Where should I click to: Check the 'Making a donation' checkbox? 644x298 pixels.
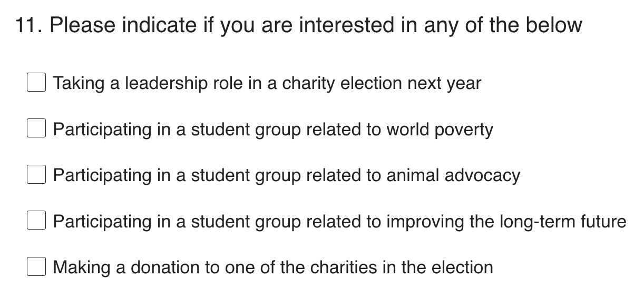coord(36,267)
